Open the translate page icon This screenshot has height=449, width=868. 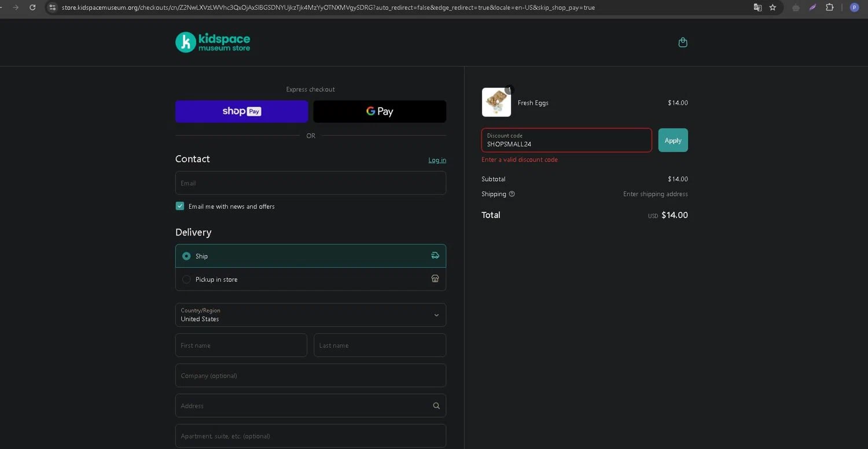pos(757,8)
